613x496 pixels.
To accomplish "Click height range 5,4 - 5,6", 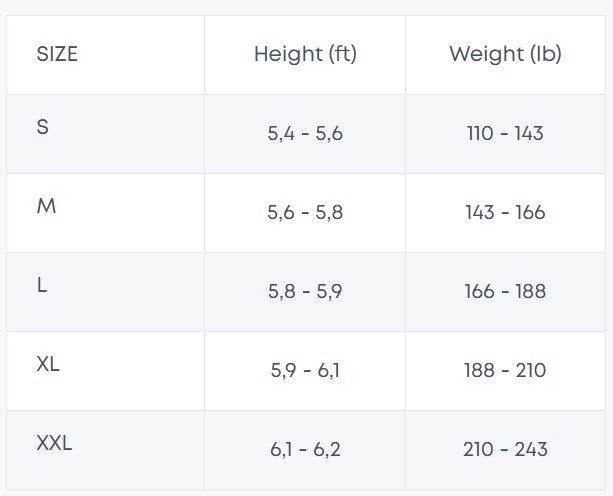I will point(305,133).
